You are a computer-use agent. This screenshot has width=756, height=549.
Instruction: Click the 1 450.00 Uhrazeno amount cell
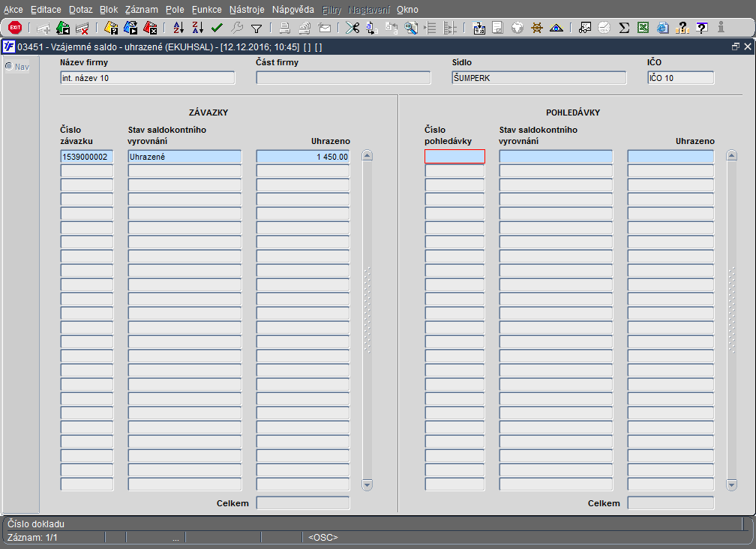(303, 157)
